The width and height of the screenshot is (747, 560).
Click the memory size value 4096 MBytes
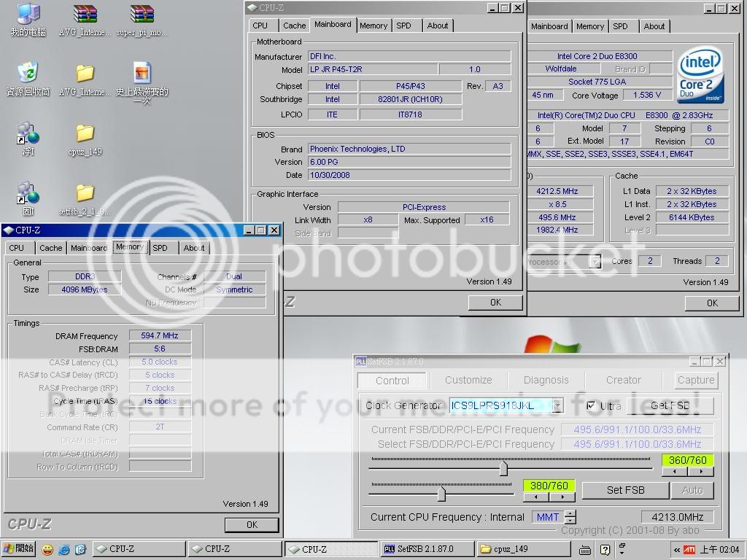tap(85, 289)
